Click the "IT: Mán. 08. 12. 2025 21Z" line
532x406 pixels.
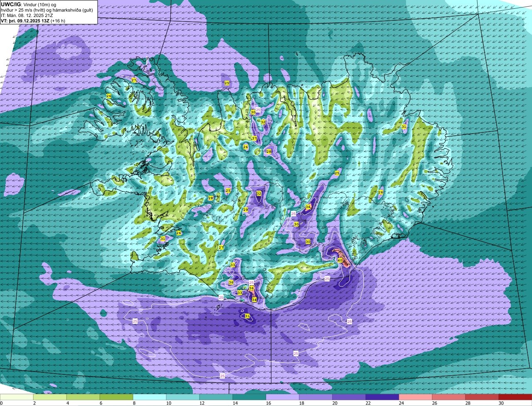(26, 15)
